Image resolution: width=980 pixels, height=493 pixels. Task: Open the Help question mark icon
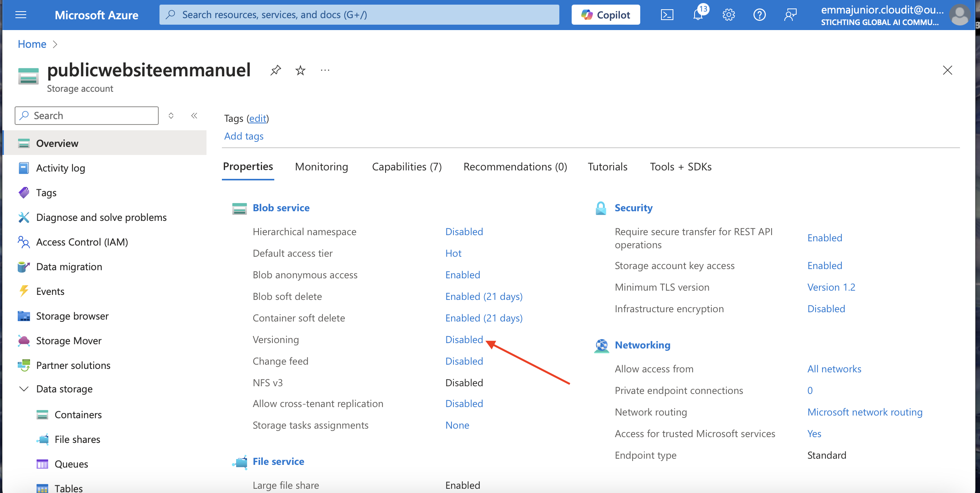(759, 15)
